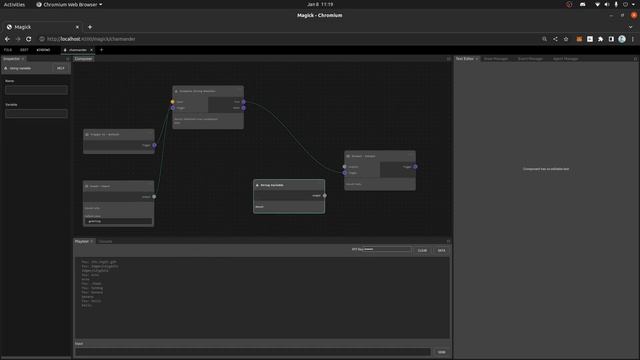Click the Output node trigger input socket

pos(344,173)
